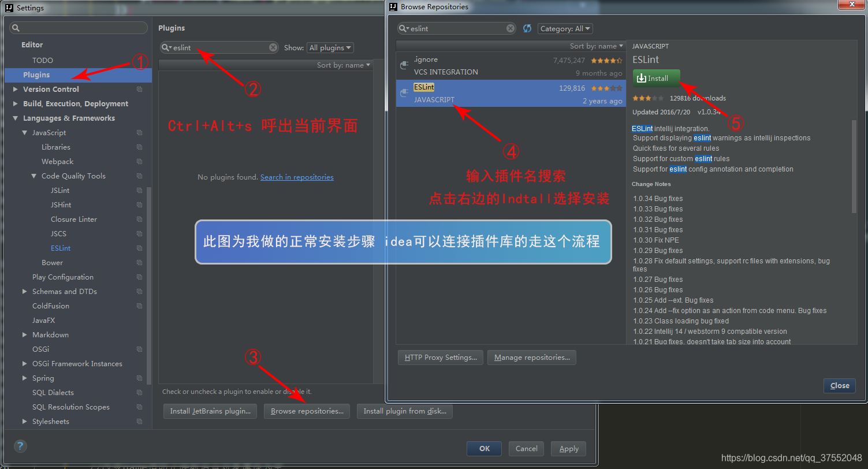Open the Category: All dropdown
Screen dimensions: 868x469
(565, 28)
